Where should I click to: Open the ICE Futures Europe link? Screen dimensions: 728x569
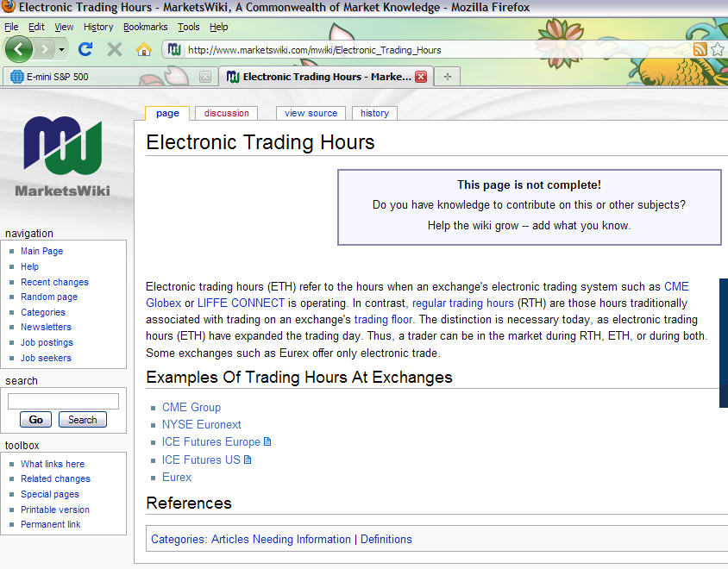pyautogui.click(x=211, y=441)
